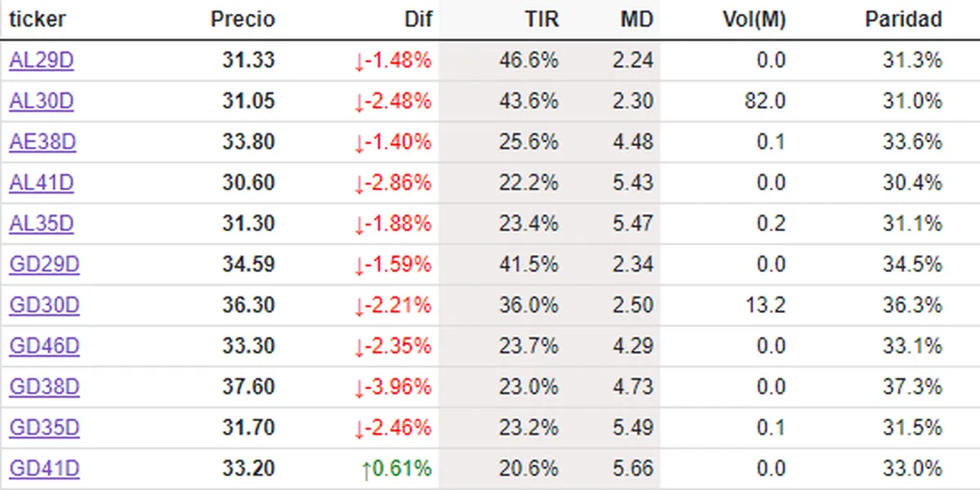This screenshot has height=490, width=980.
Task: Select the GD35D ticker link
Action: (44, 428)
